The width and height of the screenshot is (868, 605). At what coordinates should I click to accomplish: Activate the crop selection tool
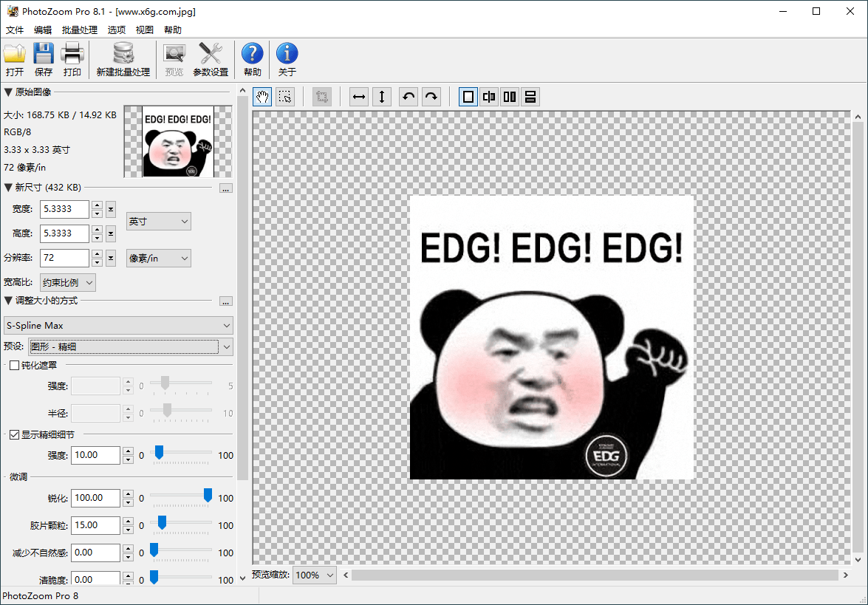[x=285, y=97]
